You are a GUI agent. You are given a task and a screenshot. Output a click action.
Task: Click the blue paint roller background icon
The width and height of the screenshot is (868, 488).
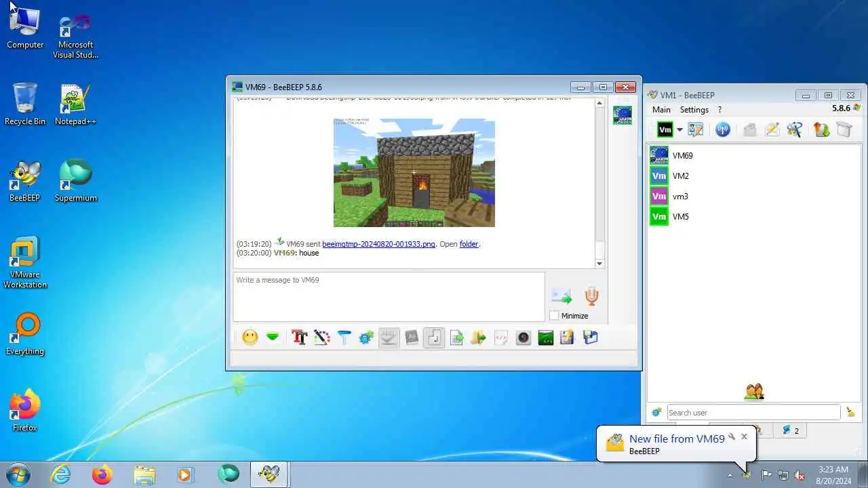344,338
